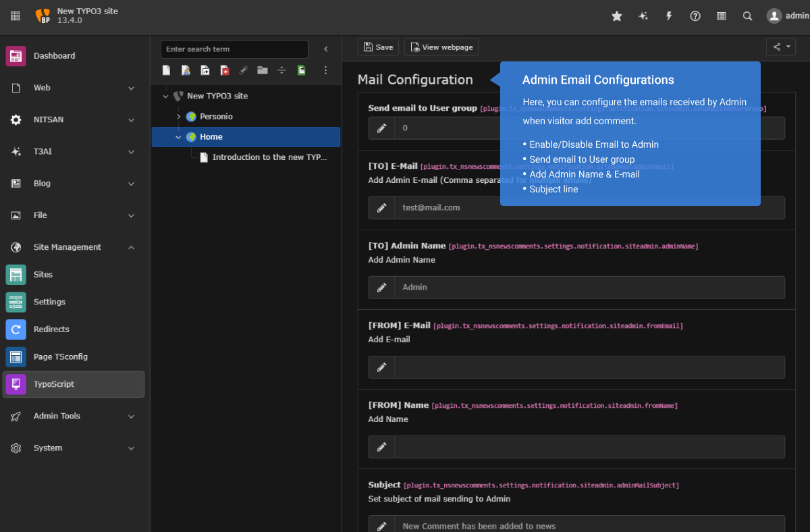Open the application grid menu icon
This screenshot has width=810, height=532.
click(16, 16)
